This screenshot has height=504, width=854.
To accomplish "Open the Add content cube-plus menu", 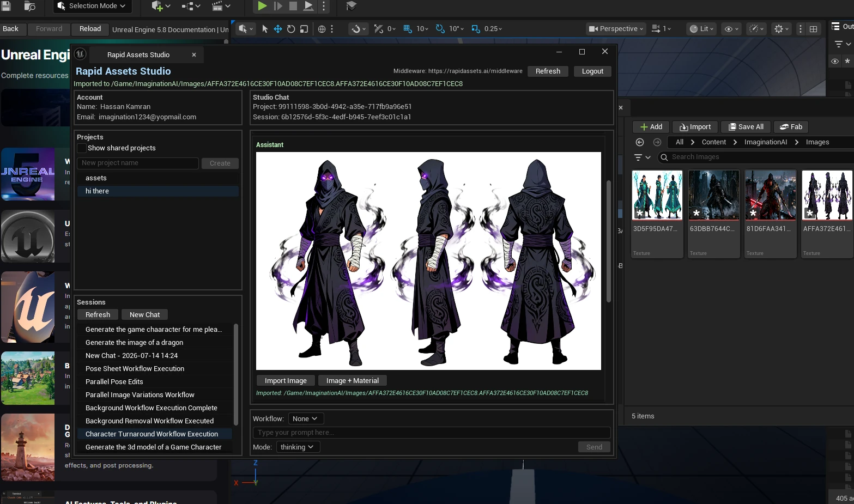I will [161, 6].
